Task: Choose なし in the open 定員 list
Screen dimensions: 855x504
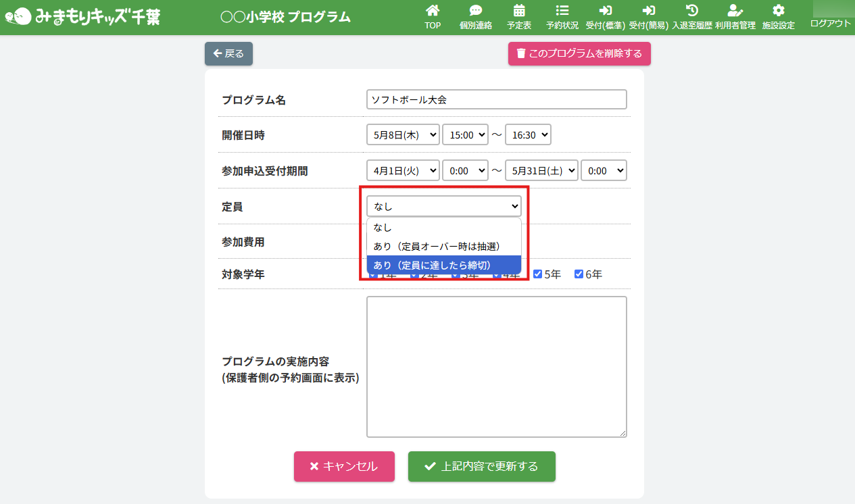Action: (x=443, y=228)
